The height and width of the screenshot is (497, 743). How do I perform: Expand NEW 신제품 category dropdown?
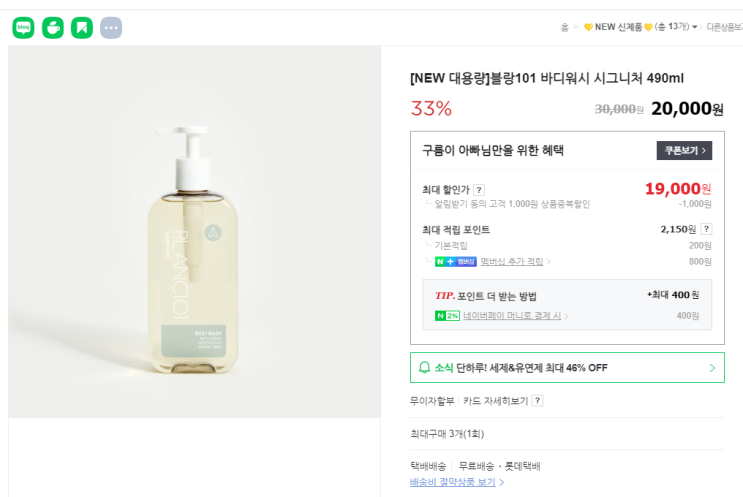coord(694,27)
